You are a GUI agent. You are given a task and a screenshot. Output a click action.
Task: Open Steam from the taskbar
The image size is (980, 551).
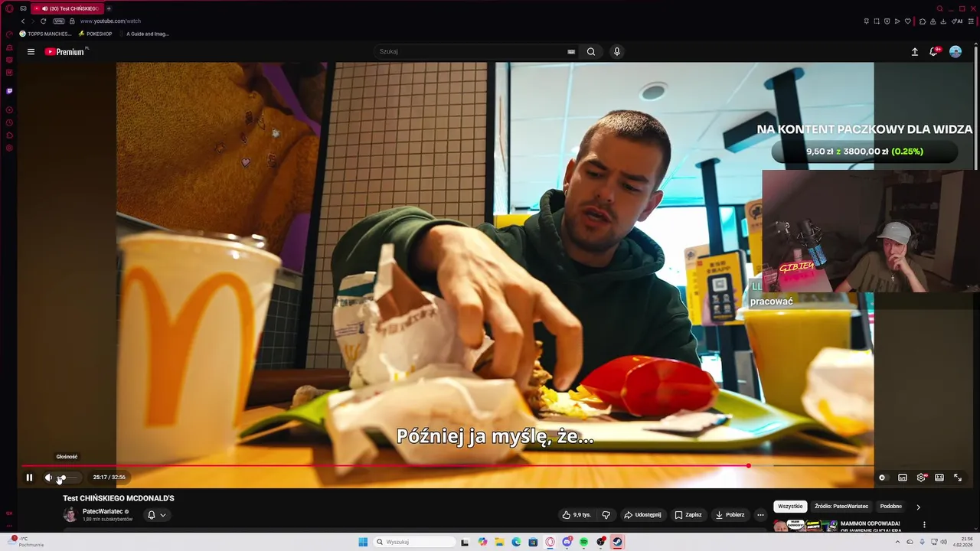pos(617,542)
